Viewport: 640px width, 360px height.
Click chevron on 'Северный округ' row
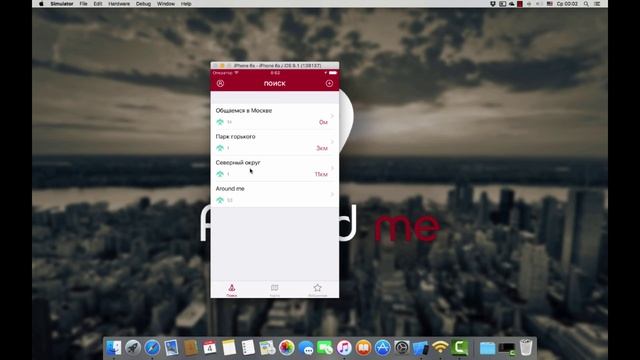click(332, 168)
